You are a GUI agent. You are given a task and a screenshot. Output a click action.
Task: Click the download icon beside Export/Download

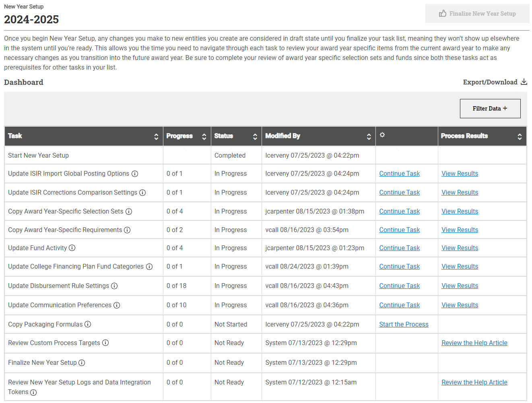[x=524, y=82]
